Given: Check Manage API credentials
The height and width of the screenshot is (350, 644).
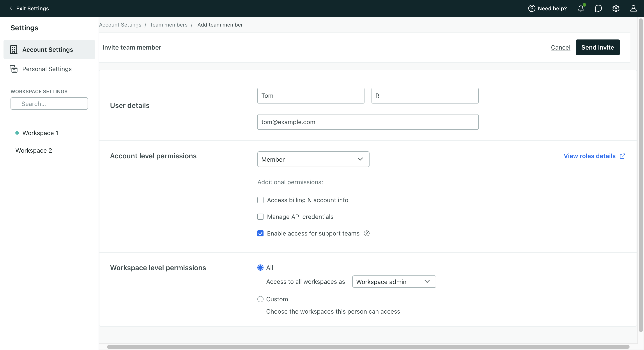Looking at the screenshot, I should 260,217.
